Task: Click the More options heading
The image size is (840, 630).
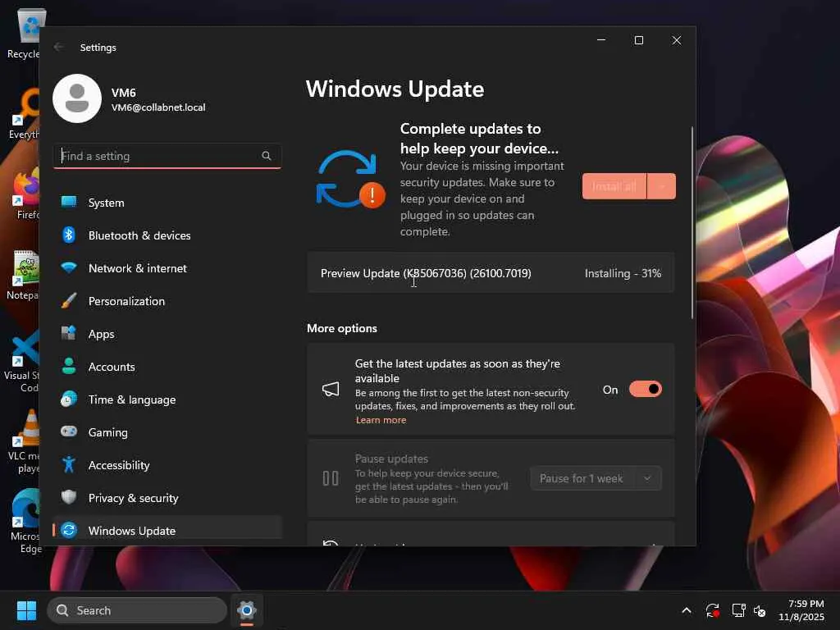Action: (x=342, y=328)
